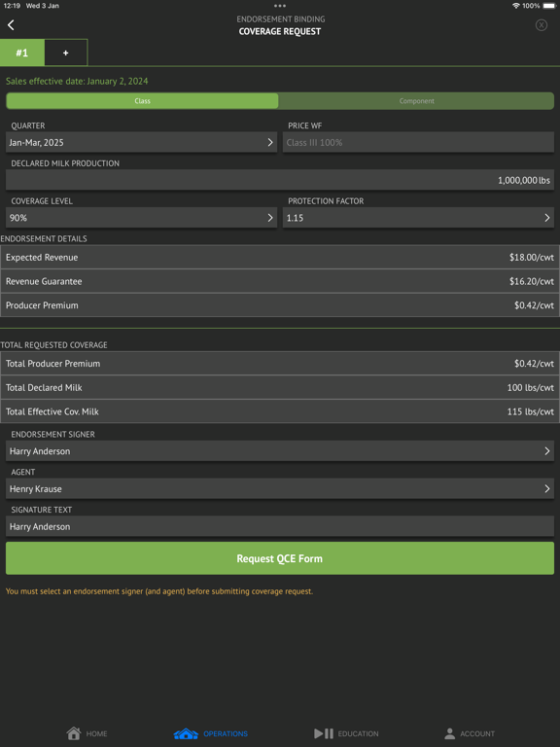Tap the Price WF Class III 100% field
The width and height of the screenshot is (560, 747).
pos(418,142)
